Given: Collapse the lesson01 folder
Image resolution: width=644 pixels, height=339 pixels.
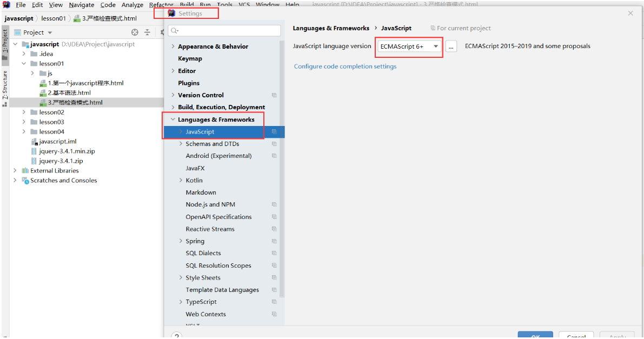Looking at the screenshot, I should [24, 64].
